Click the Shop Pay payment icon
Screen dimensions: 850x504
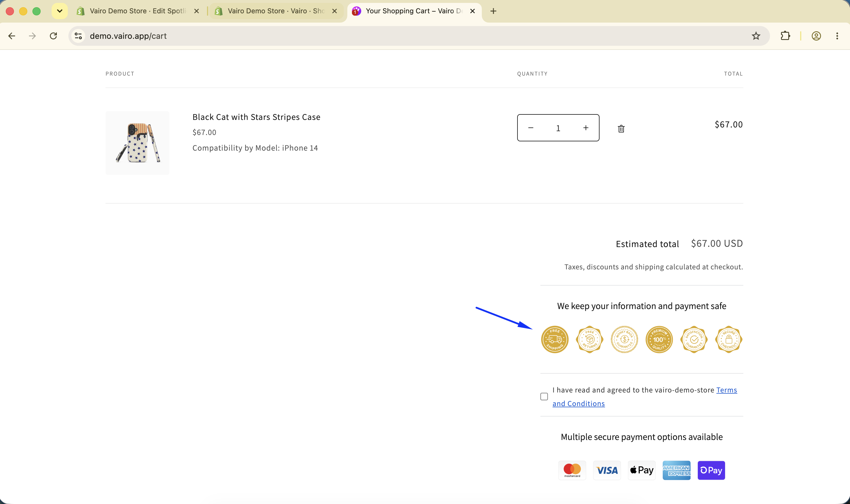point(711,470)
